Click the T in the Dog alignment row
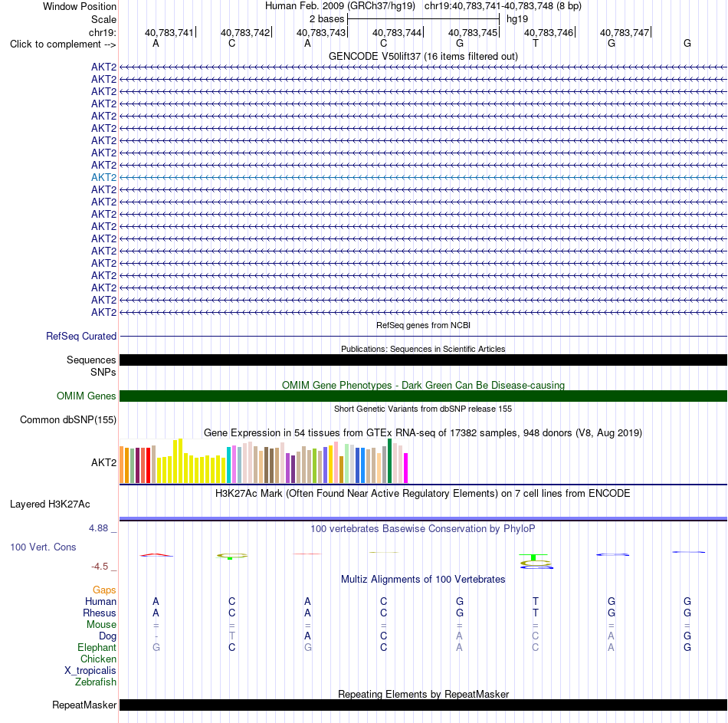The image size is (728, 723). [231, 636]
